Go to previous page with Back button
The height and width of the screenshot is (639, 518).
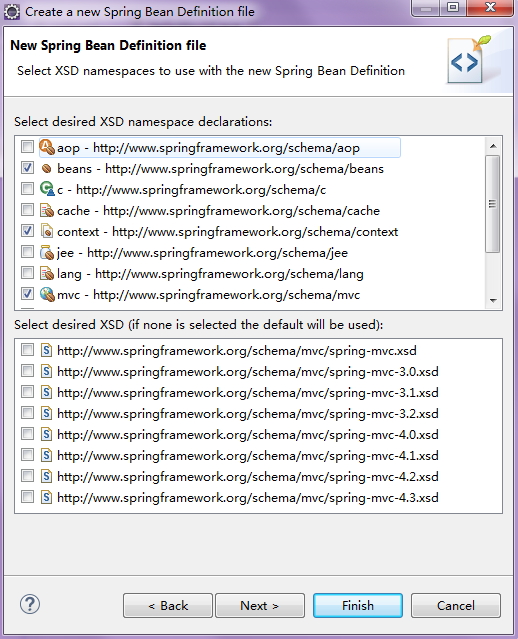(x=168, y=606)
